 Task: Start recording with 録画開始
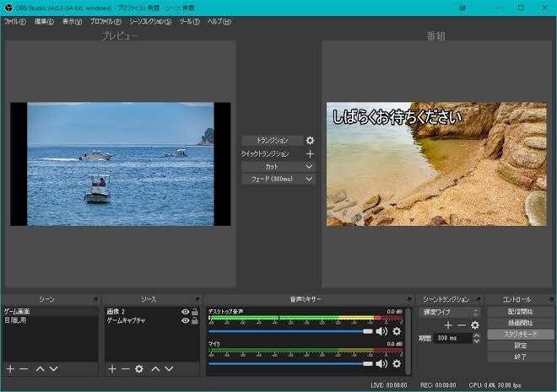point(521,323)
